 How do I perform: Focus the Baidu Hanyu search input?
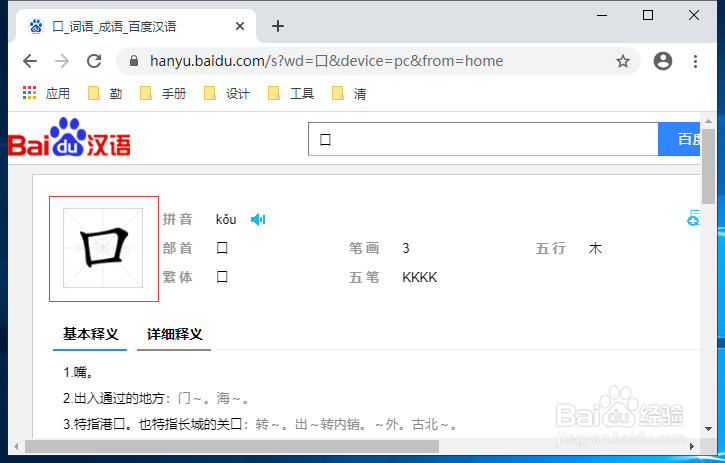483,139
